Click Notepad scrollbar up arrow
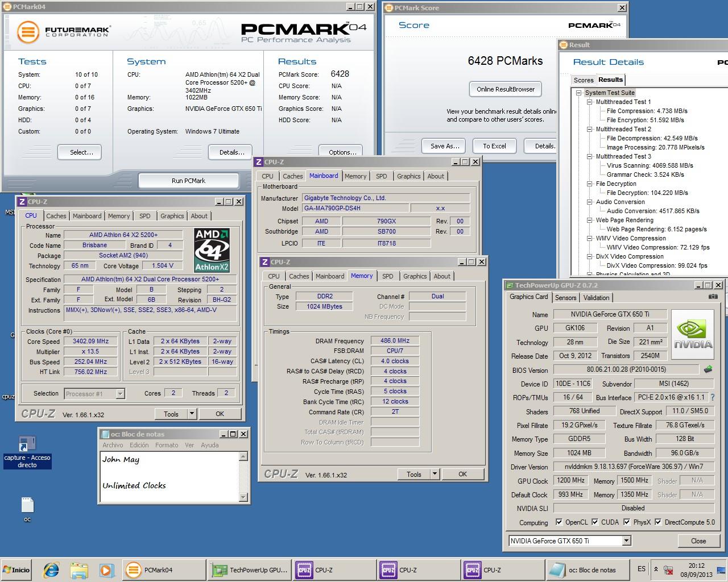 click(243, 456)
